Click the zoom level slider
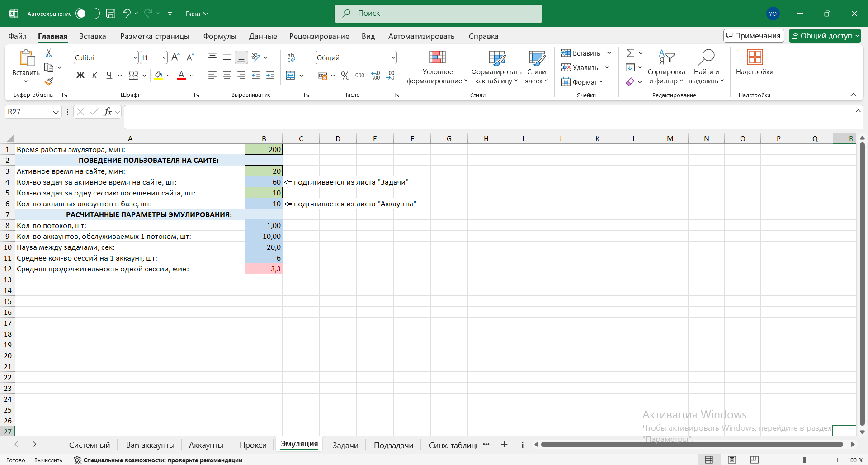 pos(804,460)
